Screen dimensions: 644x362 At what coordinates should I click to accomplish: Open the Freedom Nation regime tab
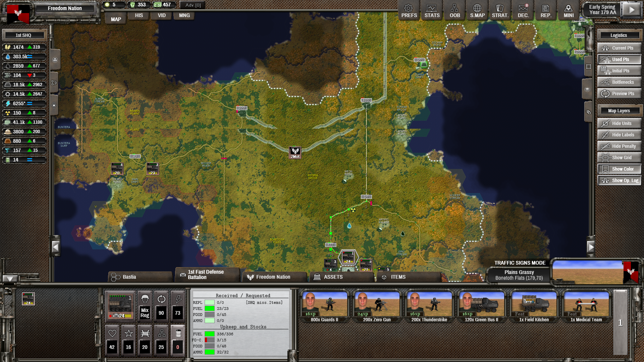click(274, 277)
